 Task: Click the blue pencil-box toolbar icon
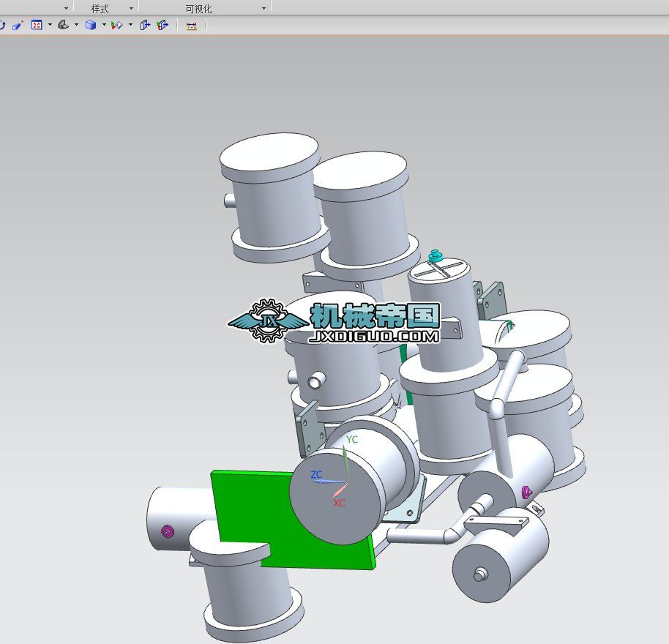tap(18, 25)
